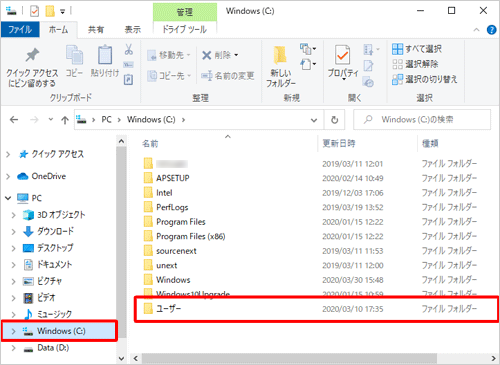Screen dimensions: 500x365
Task: Switch to the 表示 (View) tab
Action: coord(133,30)
